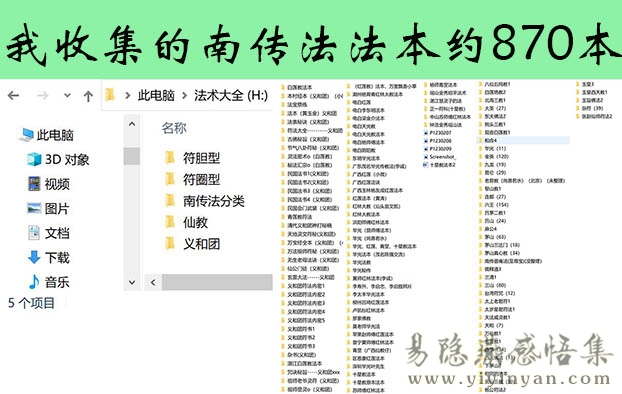Select the 符圈型 folder icon
This screenshot has height=394, width=622.
[x=170, y=179]
